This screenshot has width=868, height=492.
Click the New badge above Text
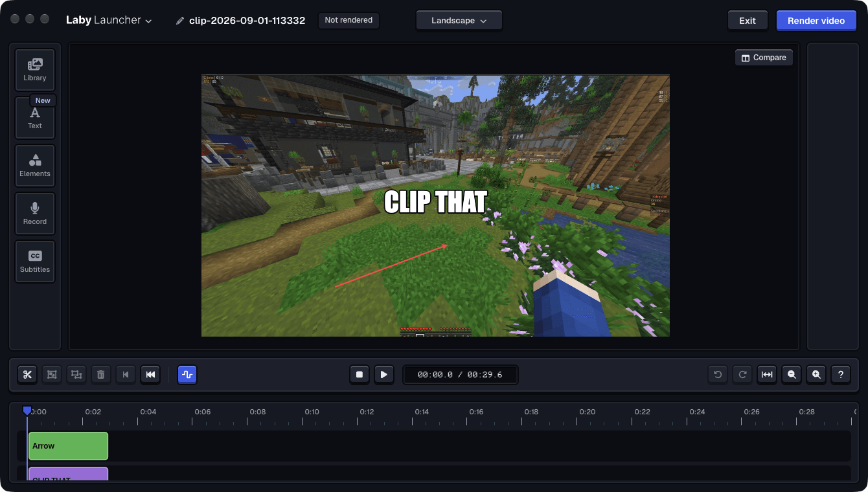tap(43, 100)
